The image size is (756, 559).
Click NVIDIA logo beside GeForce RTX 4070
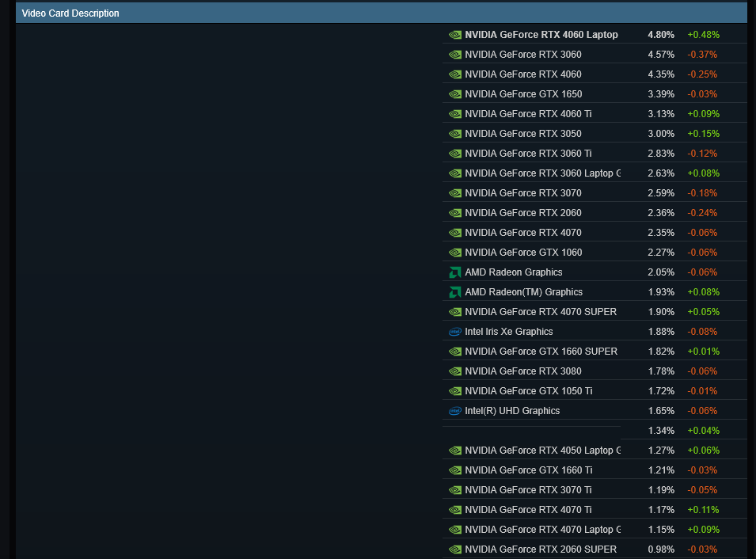tap(455, 233)
